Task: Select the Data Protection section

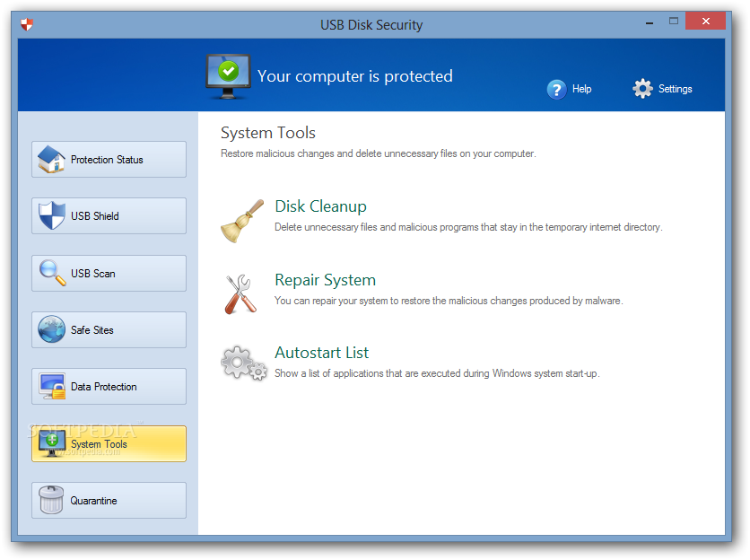Action: 109,386
